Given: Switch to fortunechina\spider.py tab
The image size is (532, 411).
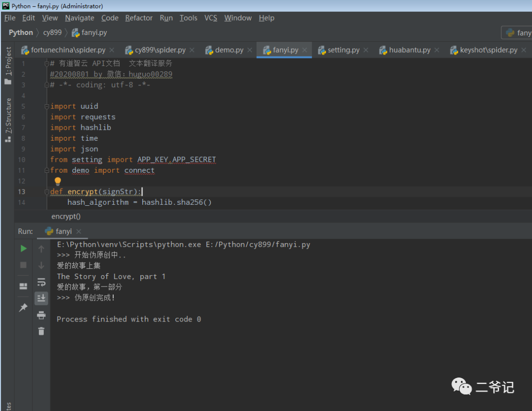Looking at the screenshot, I should tap(68, 50).
